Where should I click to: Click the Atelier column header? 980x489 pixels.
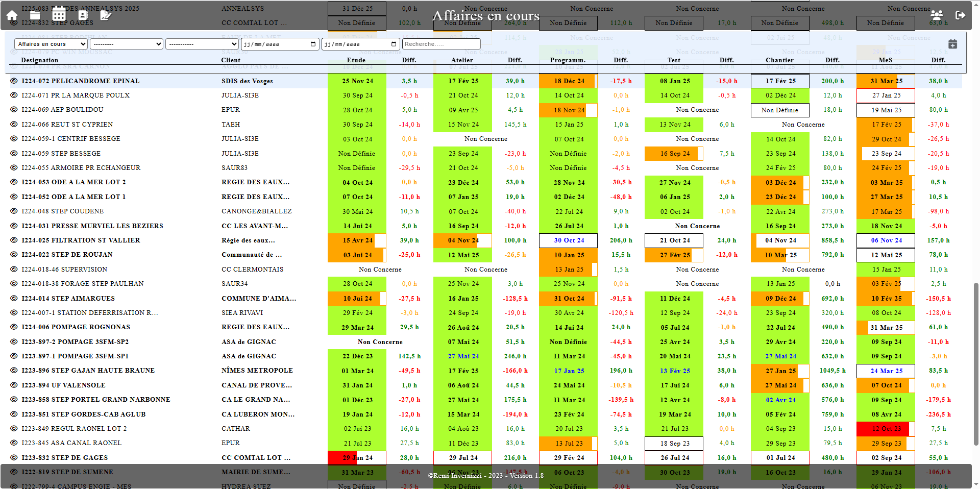pyautogui.click(x=462, y=60)
